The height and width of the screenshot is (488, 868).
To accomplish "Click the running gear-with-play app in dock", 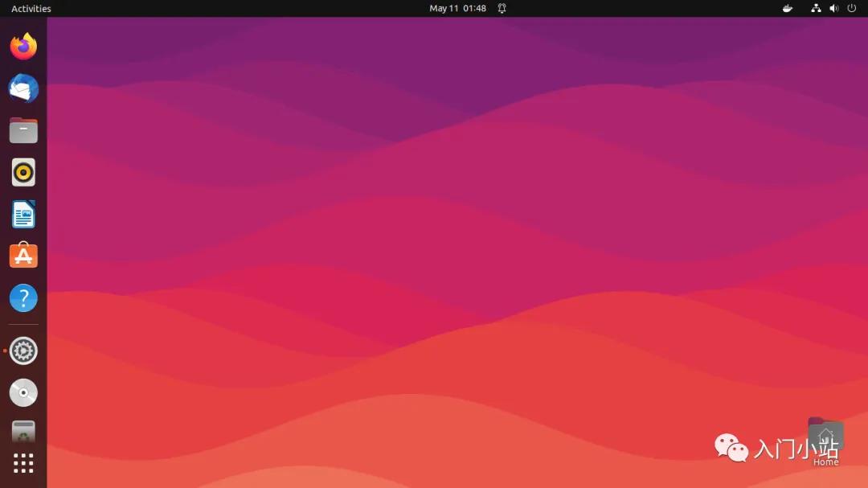I will click(x=23, y=351).
